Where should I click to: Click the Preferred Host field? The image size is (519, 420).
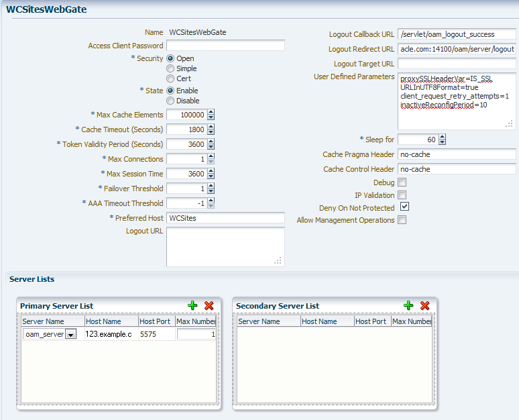coord(225,218)
